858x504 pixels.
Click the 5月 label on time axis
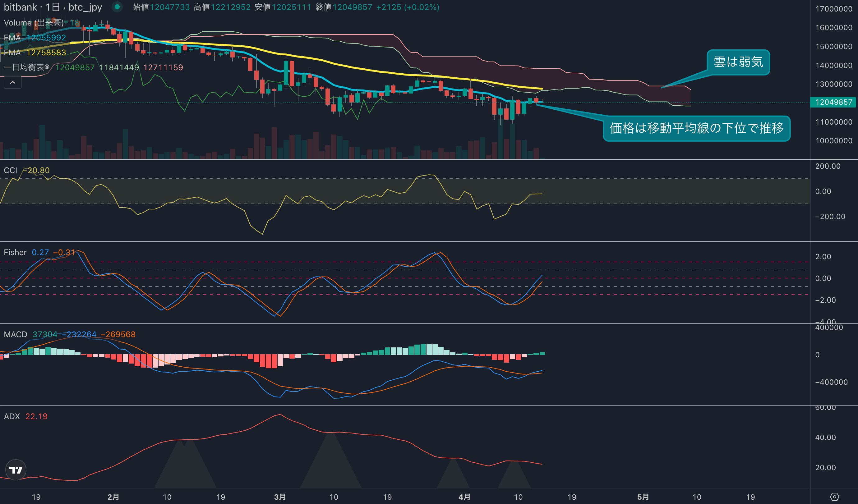[x=643, y=497]
